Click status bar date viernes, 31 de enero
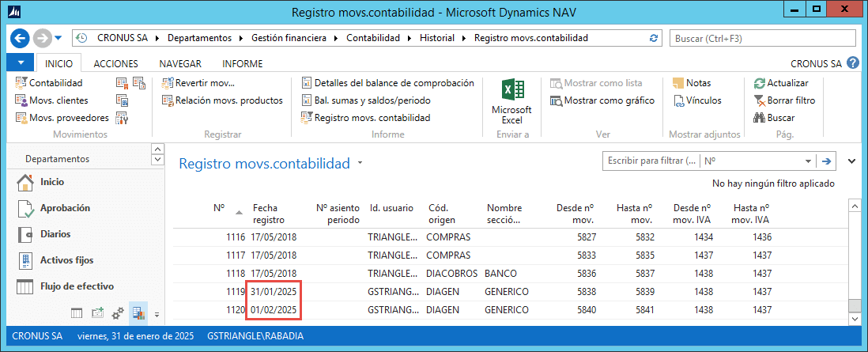Viewport: 868px width, 352px height. [x=136, y=336]
